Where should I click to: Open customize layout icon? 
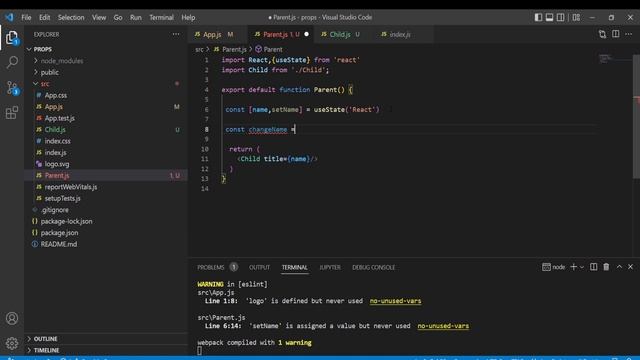coord(576,17)
